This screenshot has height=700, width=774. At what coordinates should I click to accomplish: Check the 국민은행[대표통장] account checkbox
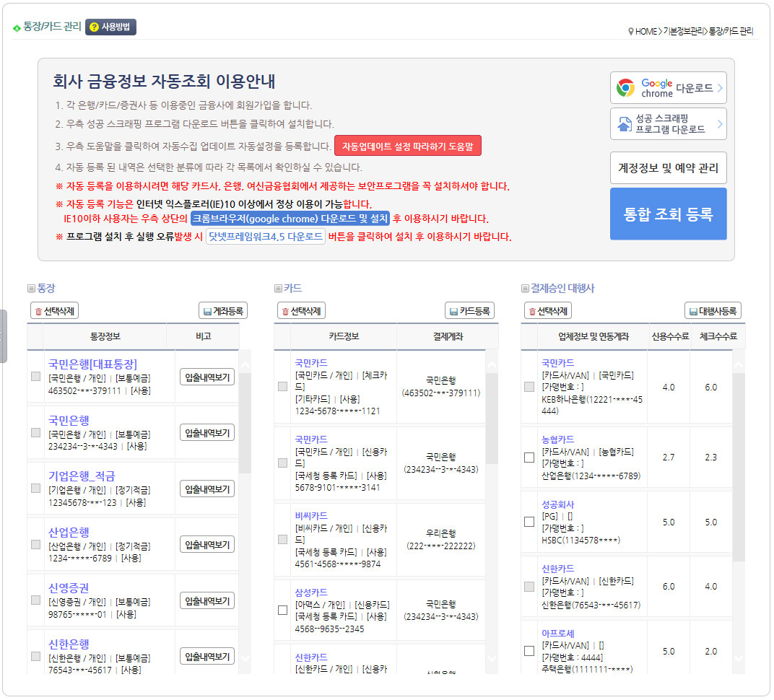point(35,377)
